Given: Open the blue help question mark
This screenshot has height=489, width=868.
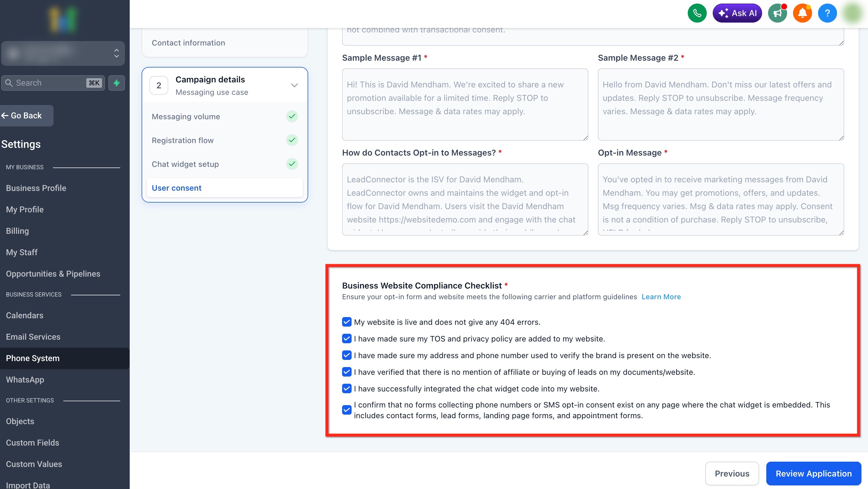Looking at the screenshot, I should (x=827, y=13).
